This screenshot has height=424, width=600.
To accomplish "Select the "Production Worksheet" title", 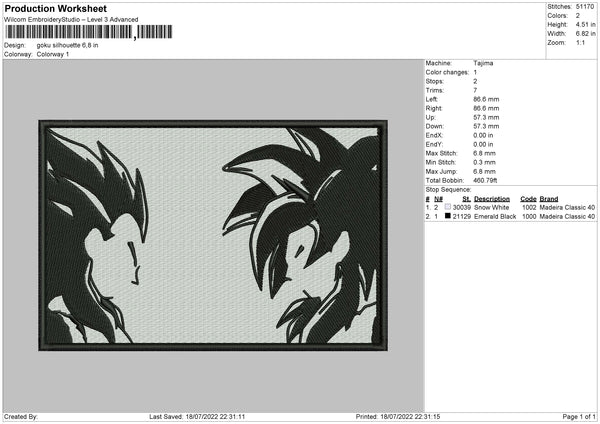I will pos(56,8).
